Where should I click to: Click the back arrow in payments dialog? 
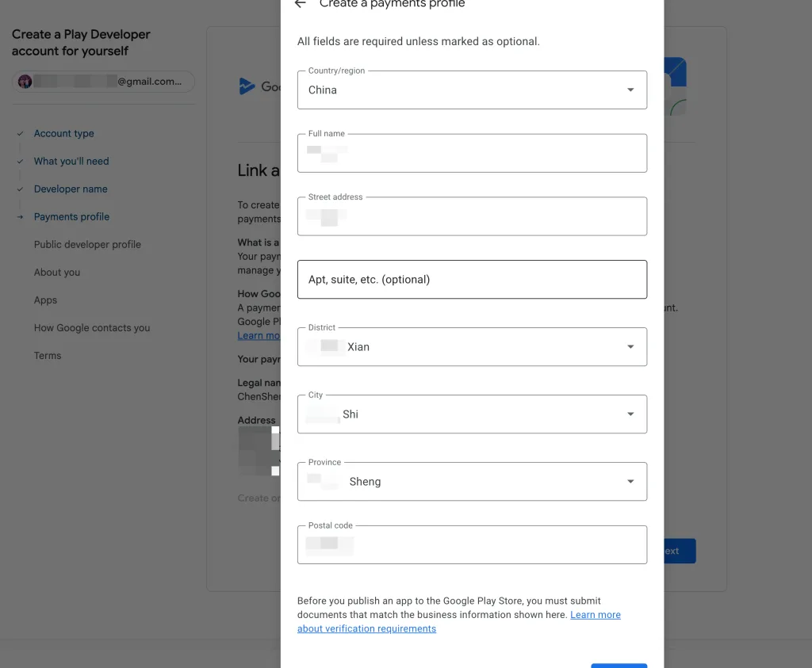pyautogui.click(x=300, y=4)
